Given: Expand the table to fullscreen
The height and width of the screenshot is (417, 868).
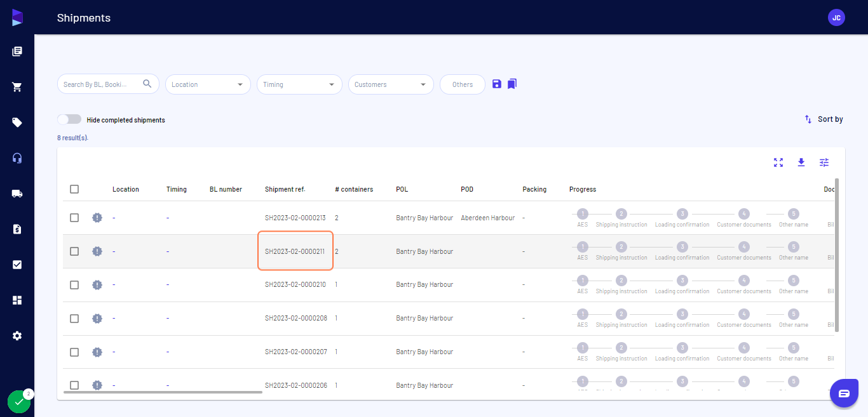Looking at the screenshot, I should coord(778,162).
